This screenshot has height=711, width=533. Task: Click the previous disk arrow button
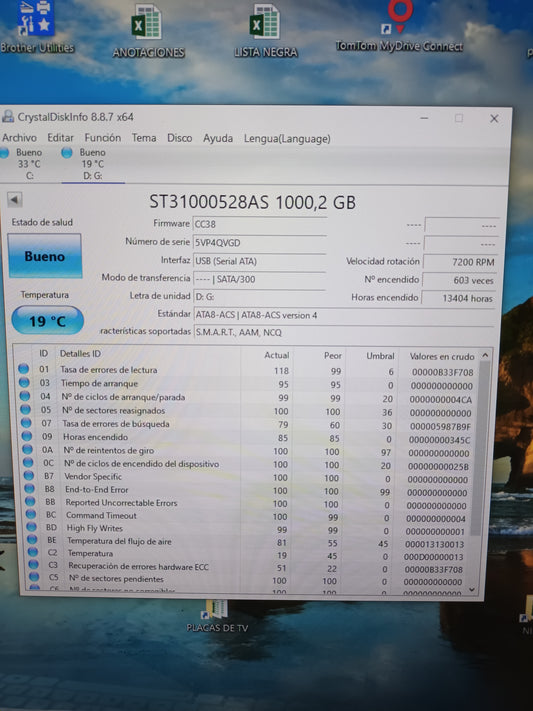coord(15,200)
